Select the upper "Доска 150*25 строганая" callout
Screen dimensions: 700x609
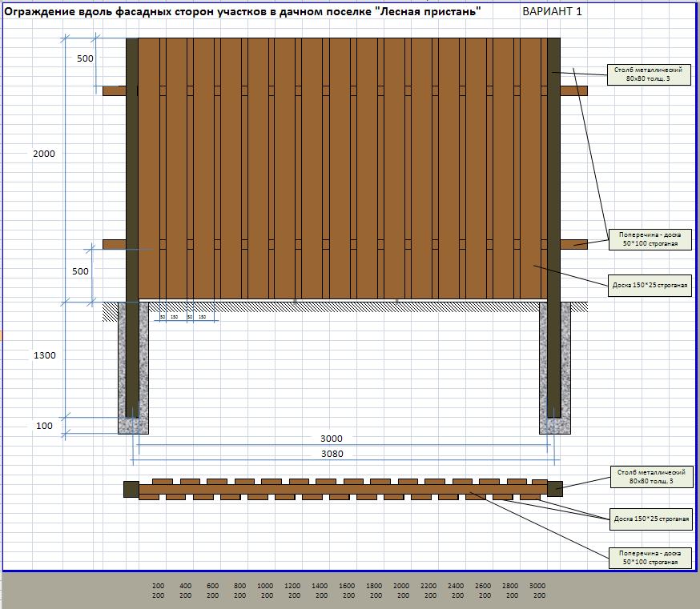649,285
